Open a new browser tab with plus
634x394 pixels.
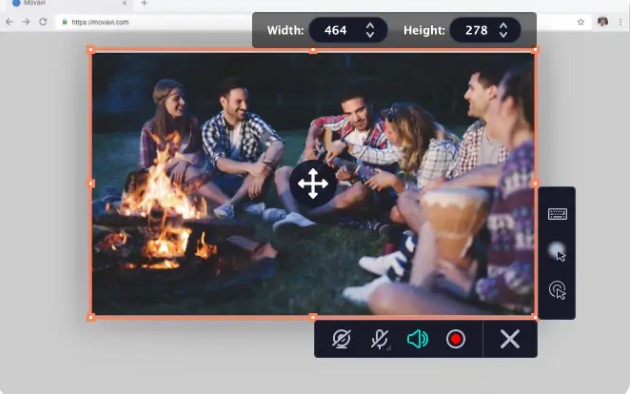144,3
